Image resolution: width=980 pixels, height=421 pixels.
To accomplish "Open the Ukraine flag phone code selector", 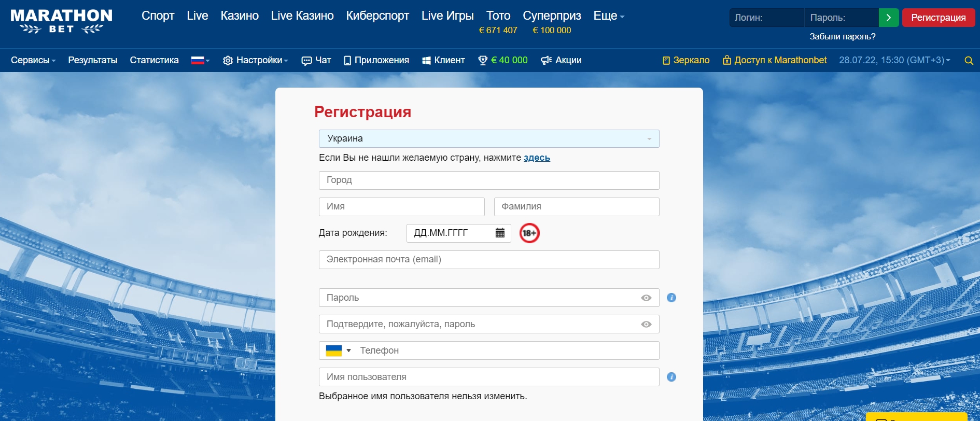I will [338, 350].
